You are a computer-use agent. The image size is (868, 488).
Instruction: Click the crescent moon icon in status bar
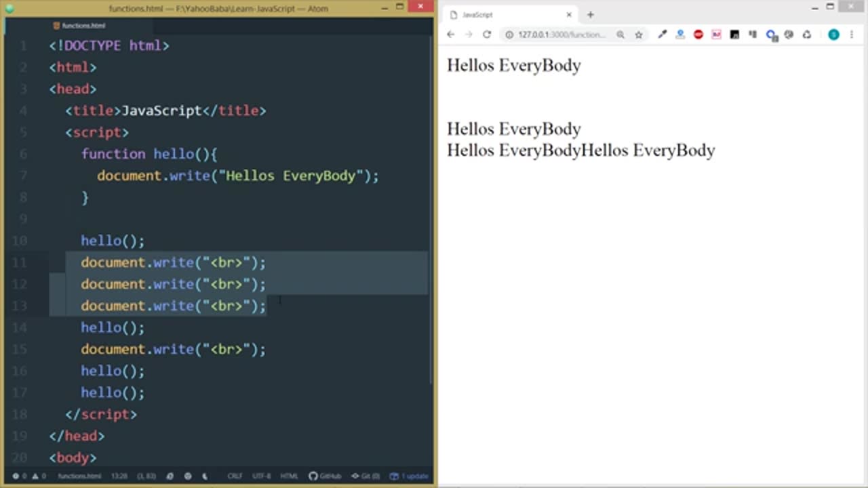pyautogui.click(x=205, y=476)
